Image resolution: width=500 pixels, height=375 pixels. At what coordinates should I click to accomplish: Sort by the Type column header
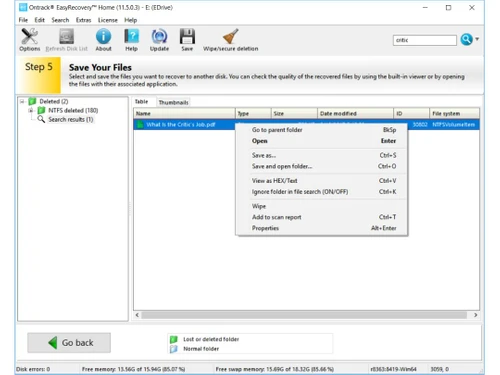coord(253,113)
